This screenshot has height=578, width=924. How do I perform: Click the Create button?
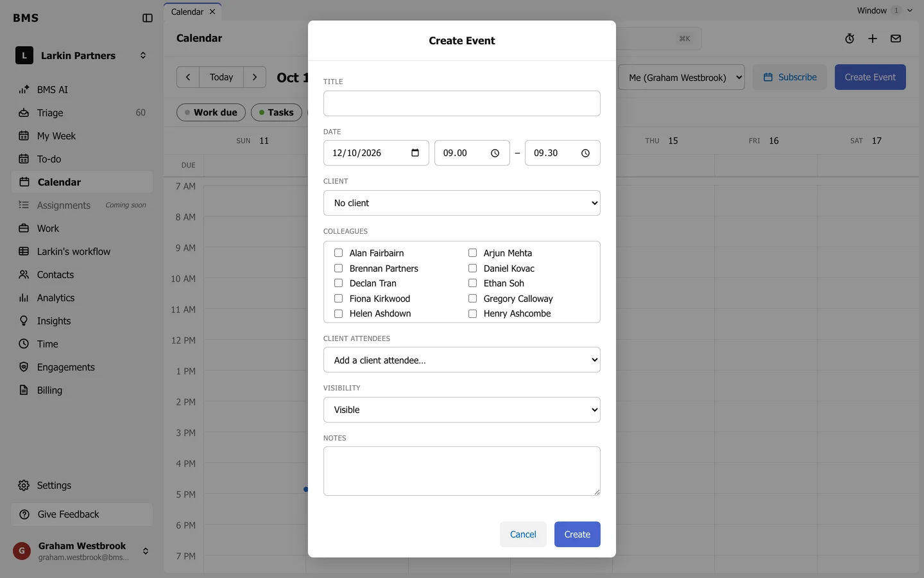tap(577, 534)
